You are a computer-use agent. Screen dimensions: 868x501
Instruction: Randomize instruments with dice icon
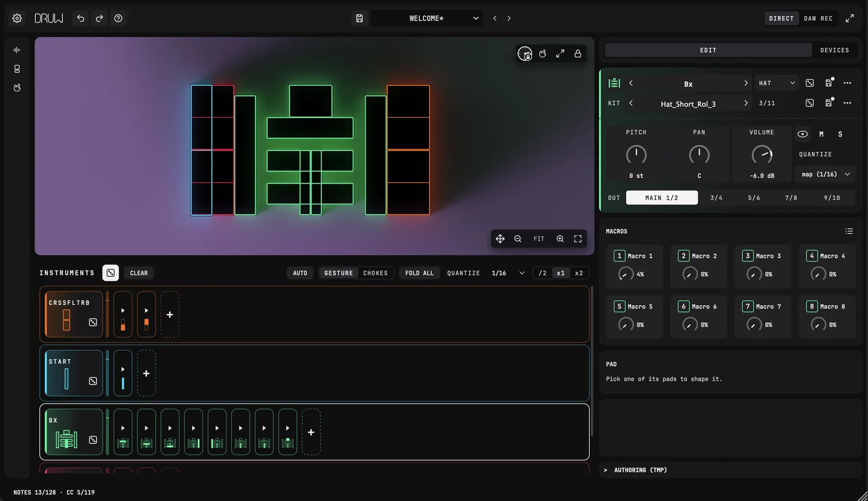tap(111, 273)
